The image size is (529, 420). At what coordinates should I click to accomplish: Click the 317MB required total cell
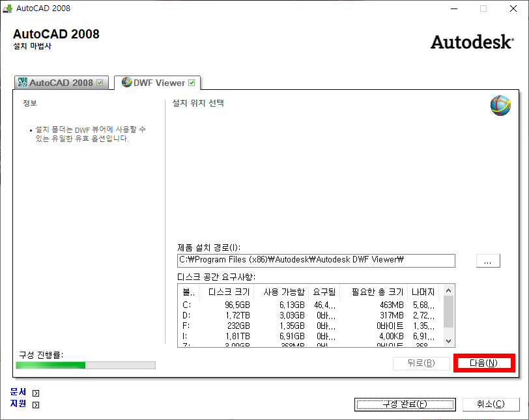coord(392,316)
